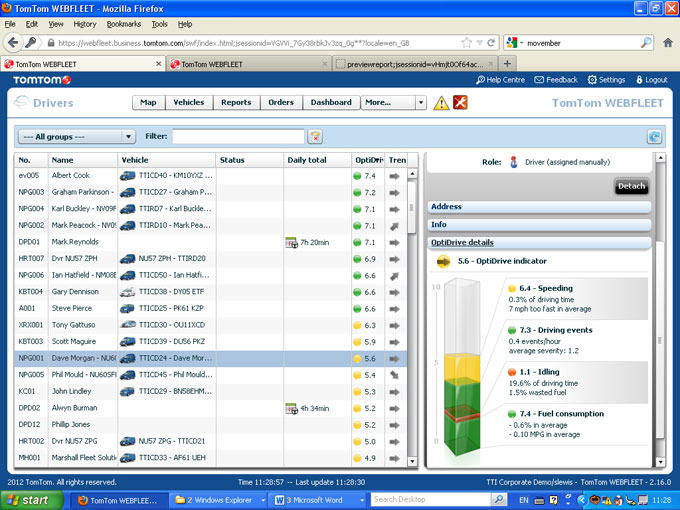This screenshot has width=680, height=510.
Task: Open the Orders tab
Action: [x=281, y=103]
